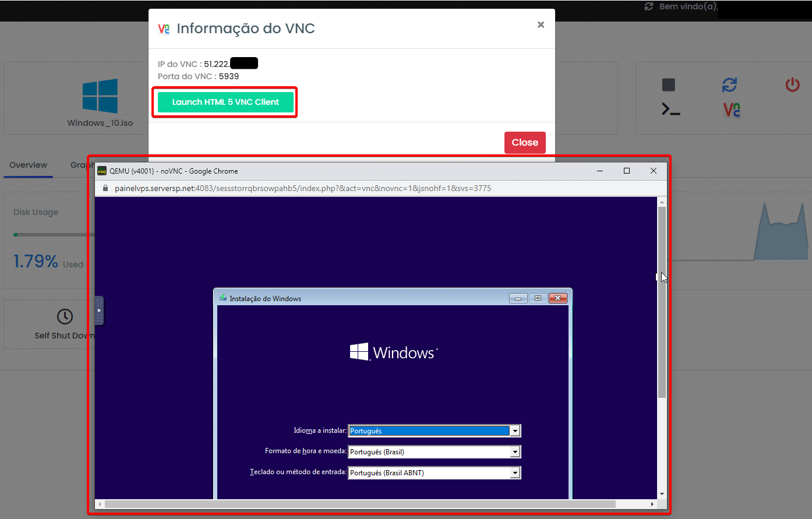The width and height of the screenshot is (812, 519).
Task: Click the blue usage graph on the right
Action: [781, 231]
